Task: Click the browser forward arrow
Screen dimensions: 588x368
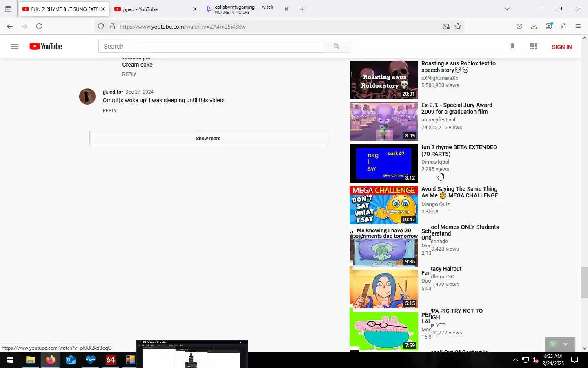Action: click(24, 26)
